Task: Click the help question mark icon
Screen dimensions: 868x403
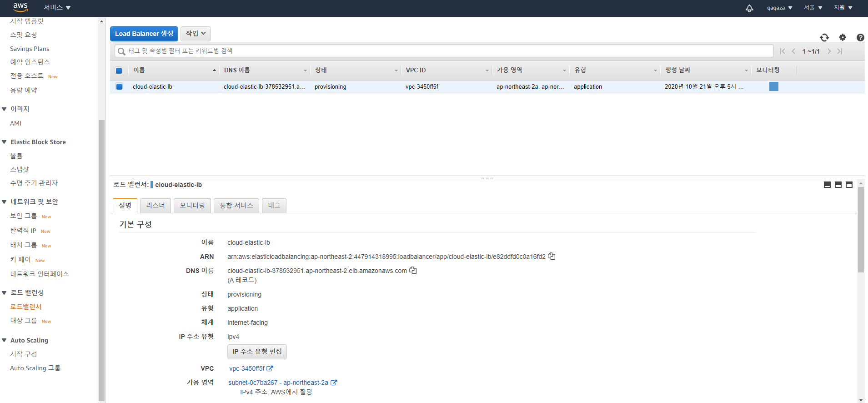Action: point(860,38)
